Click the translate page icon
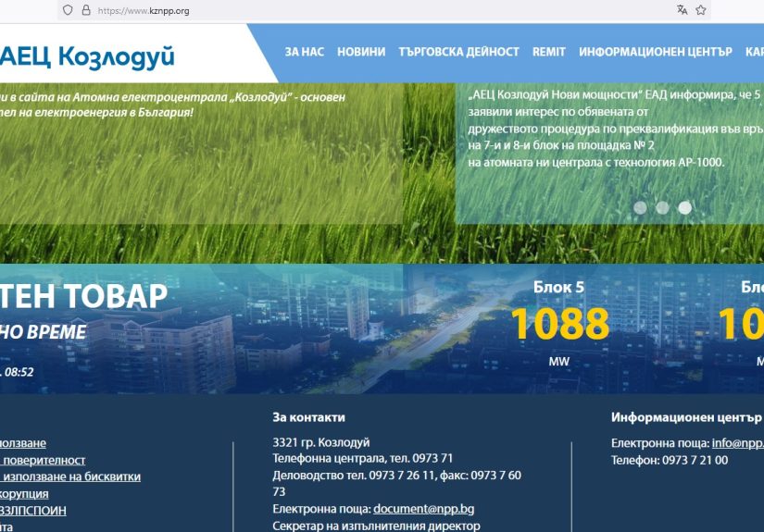This screenshot has width=764, height=532. (683, 10)
